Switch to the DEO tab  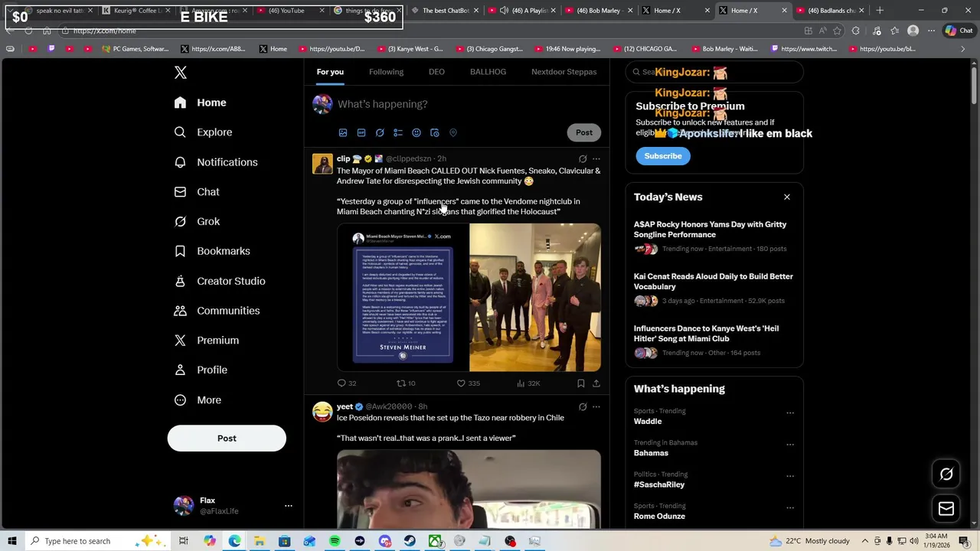436,72
